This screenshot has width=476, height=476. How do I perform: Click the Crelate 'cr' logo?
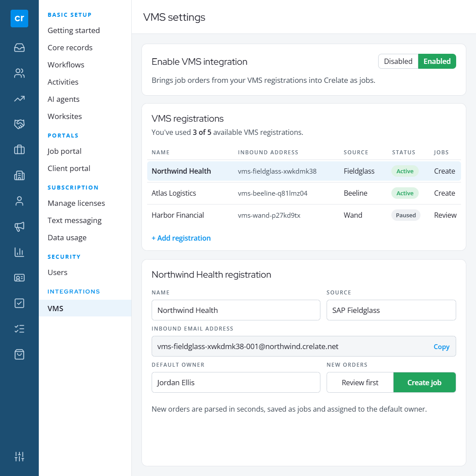pyautogui.click(x=19, y=19)
